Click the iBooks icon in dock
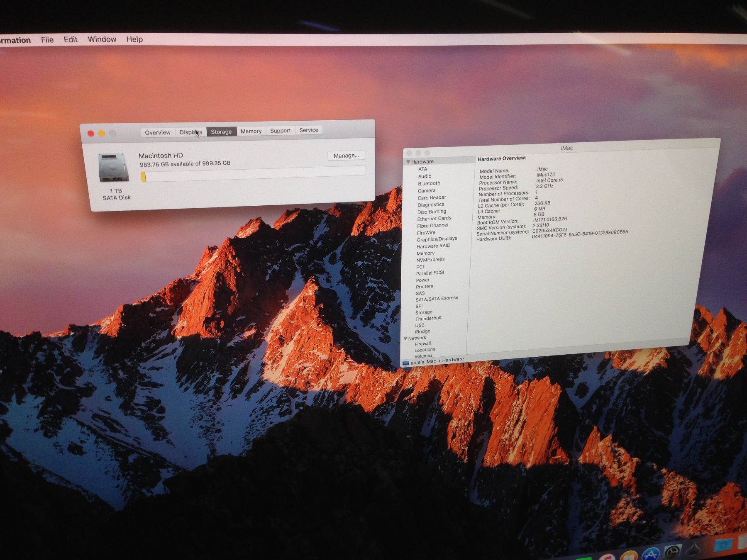Screen dimensions: 747x560 pos(629,555)
